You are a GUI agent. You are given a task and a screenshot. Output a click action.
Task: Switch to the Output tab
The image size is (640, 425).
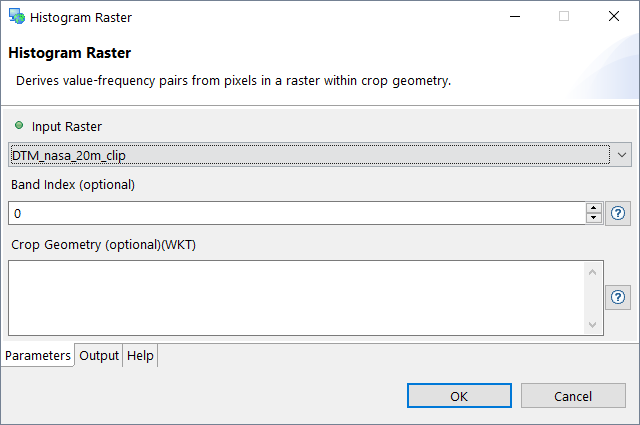click(99, 356)
